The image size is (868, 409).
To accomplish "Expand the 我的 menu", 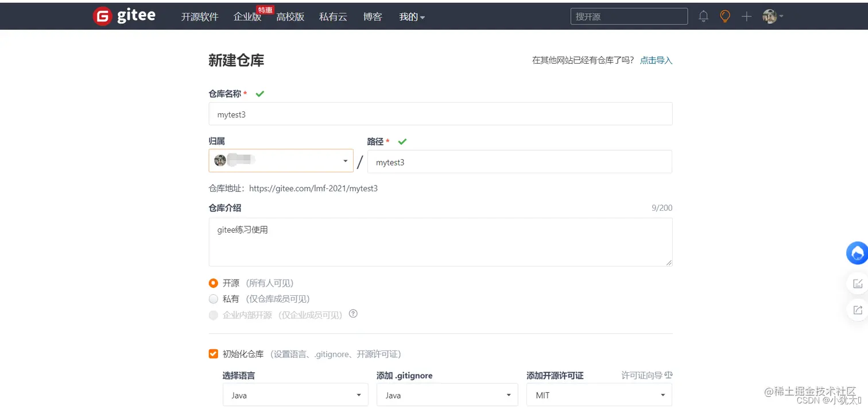I will point(412,17).
